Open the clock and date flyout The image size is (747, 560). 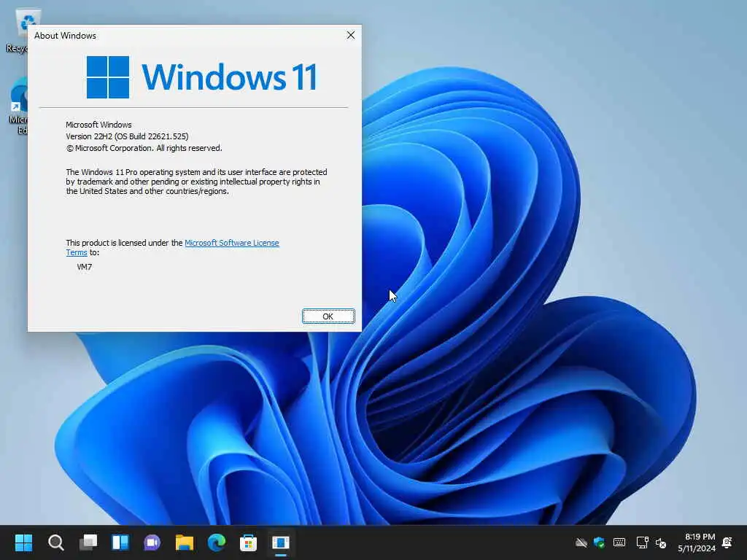pos(697,542)
